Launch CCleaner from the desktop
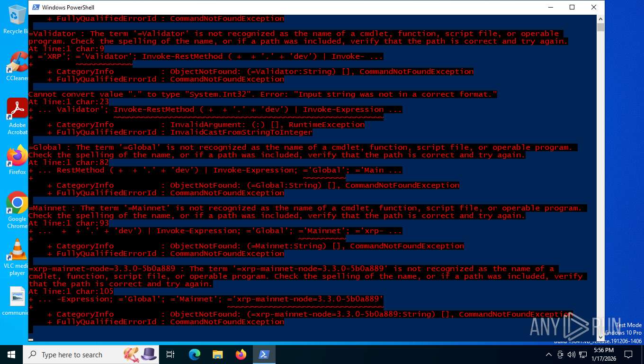This screenshot has height=364, width=644. click(17, 66)
